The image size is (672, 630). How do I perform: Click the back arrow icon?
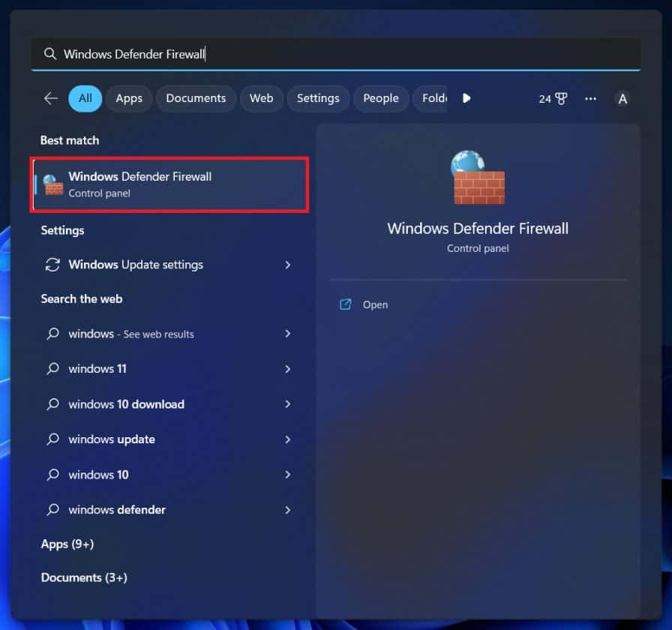click(51, 98)
